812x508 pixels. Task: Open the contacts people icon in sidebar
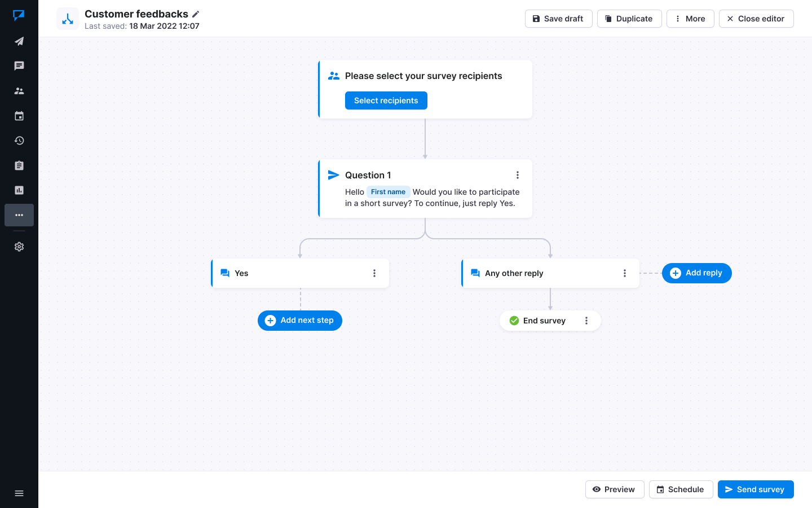(19, 90)
